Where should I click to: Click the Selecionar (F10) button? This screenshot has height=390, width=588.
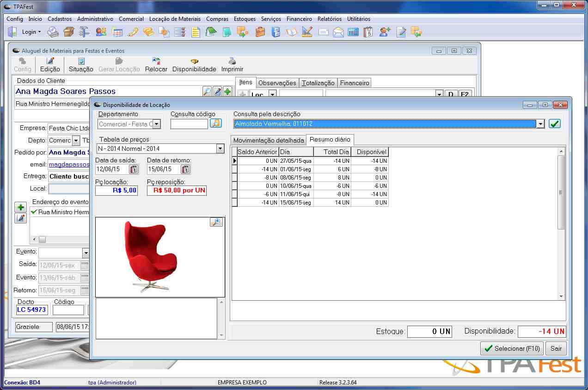point(512,348)
